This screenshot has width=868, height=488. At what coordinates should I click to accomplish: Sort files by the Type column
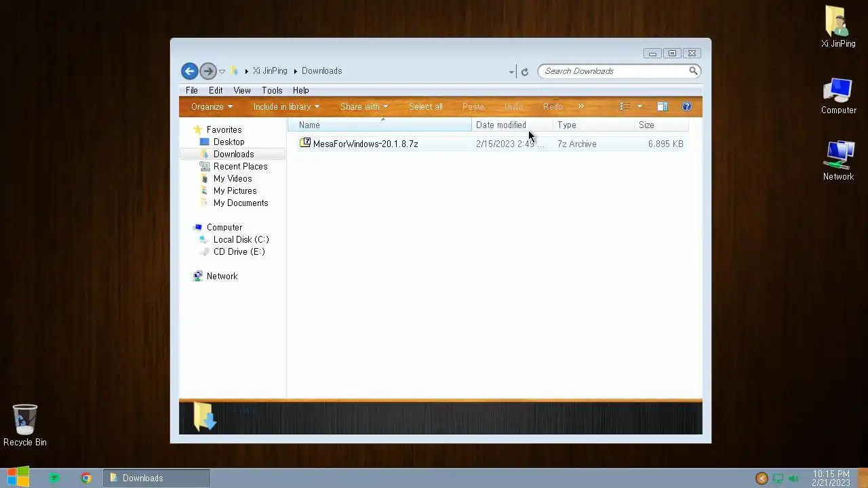(x=593, y=125)
